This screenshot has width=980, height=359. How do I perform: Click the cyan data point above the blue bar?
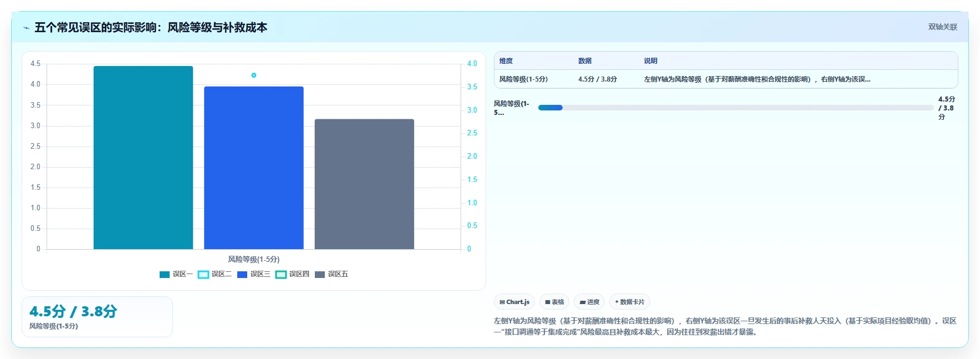pyautogui.click(x=254, y=75)
